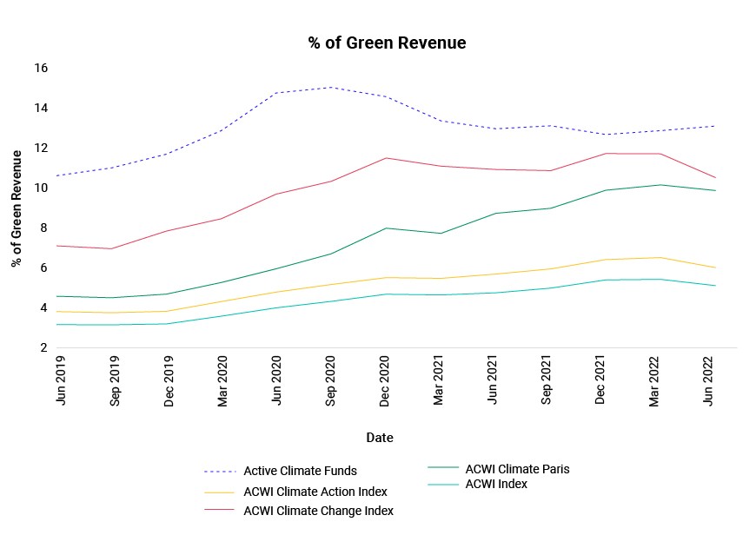Click the dotted purple legend line swatch
Viewport: 756px width, 535px height.
220,472
